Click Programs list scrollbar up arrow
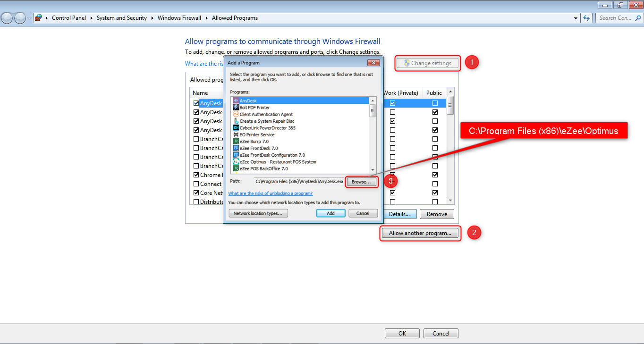 (373, 101)
